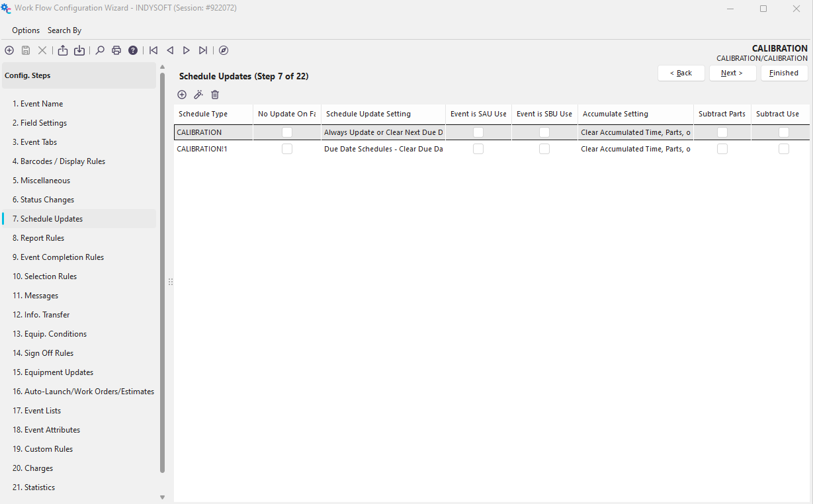
Task: Open the Search By menu
Action: 65,30
